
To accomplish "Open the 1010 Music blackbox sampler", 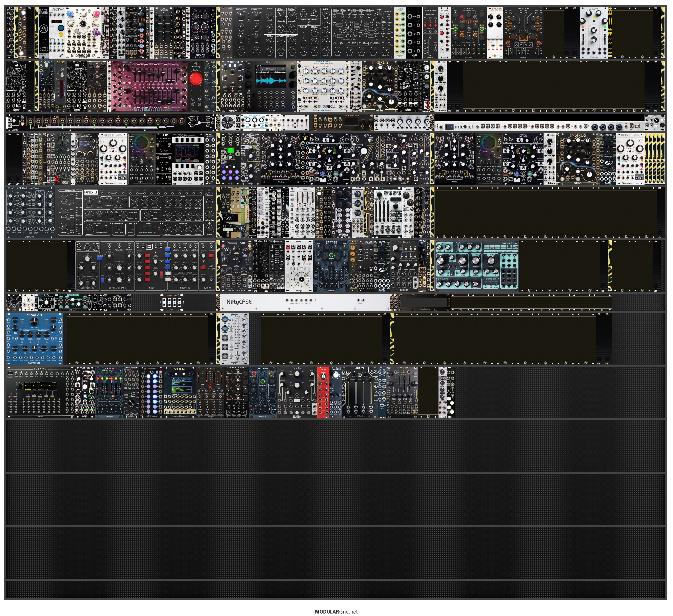I will coord(271,86).
